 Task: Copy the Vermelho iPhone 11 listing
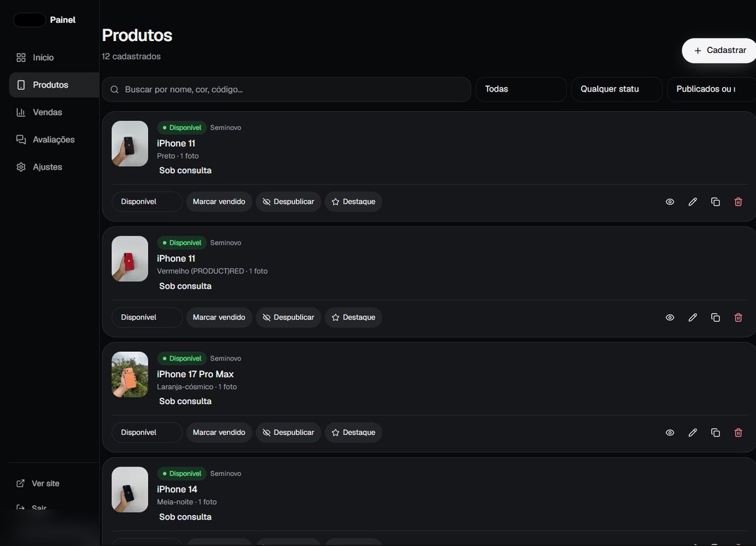[x=716, y=317]
